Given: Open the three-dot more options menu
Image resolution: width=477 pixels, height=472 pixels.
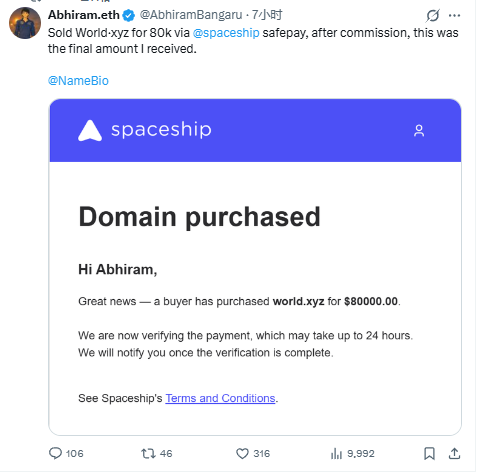Looking at the screenshot, I should click(x=454, y=15).
